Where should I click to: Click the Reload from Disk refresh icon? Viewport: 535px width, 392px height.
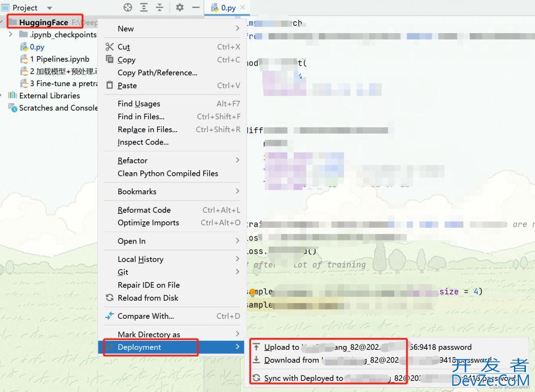click(110, 298)
